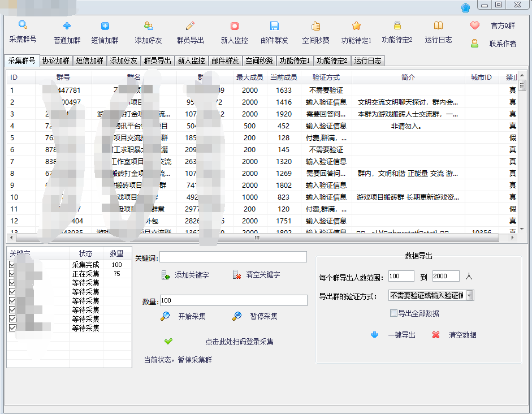The height and width of the screenshot is (414, 532).
Task: Click the 群号 column header
Action: coord(63,77)
